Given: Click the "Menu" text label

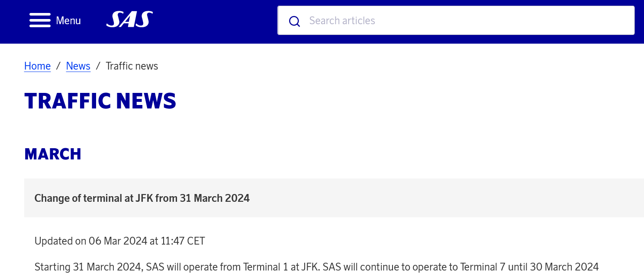Looking at the screenshot, I should (x=68, y=21).
